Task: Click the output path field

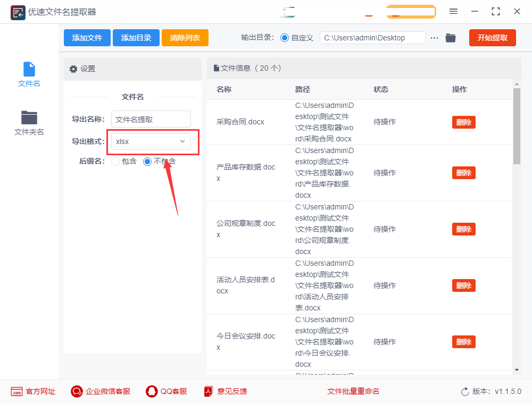Action: coord(372,38)
